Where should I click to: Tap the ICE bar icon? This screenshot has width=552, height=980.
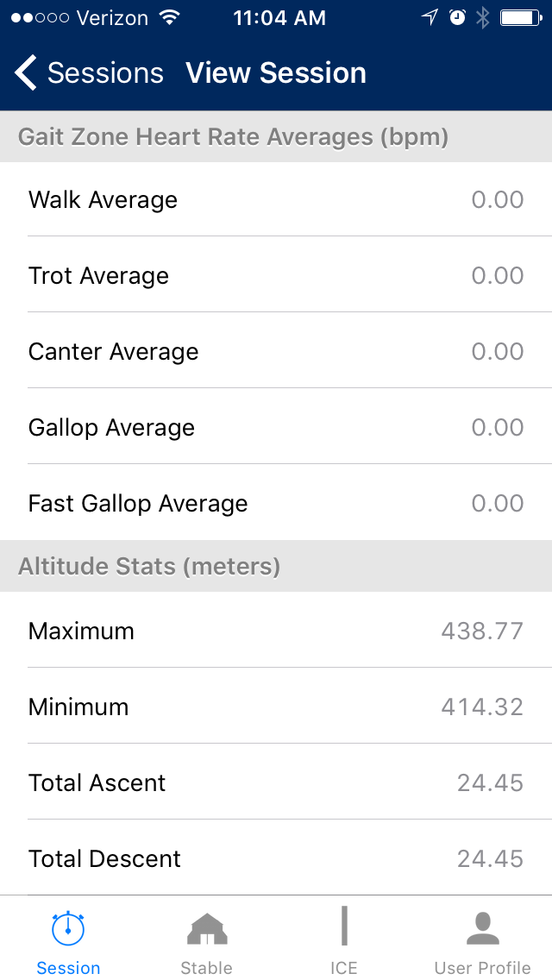(x=344, y=927)
